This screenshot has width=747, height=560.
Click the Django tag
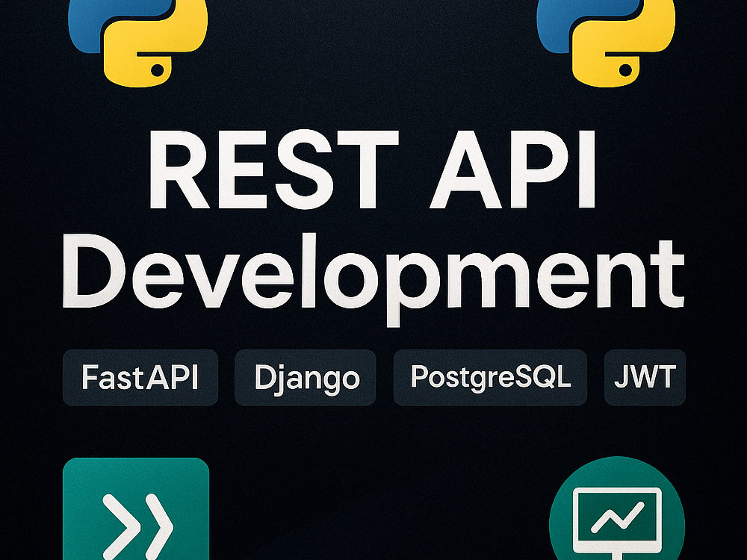(306, 378)
